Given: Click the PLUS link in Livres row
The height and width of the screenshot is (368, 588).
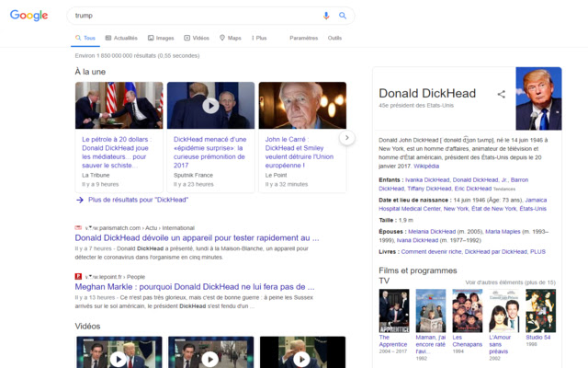Looking at the screenshot, I should (537, 251).
